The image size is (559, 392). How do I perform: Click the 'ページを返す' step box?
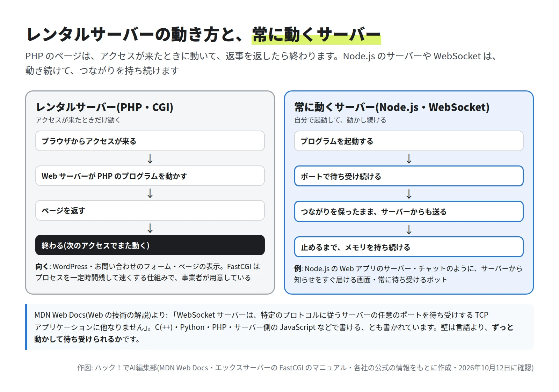[150, 210]
